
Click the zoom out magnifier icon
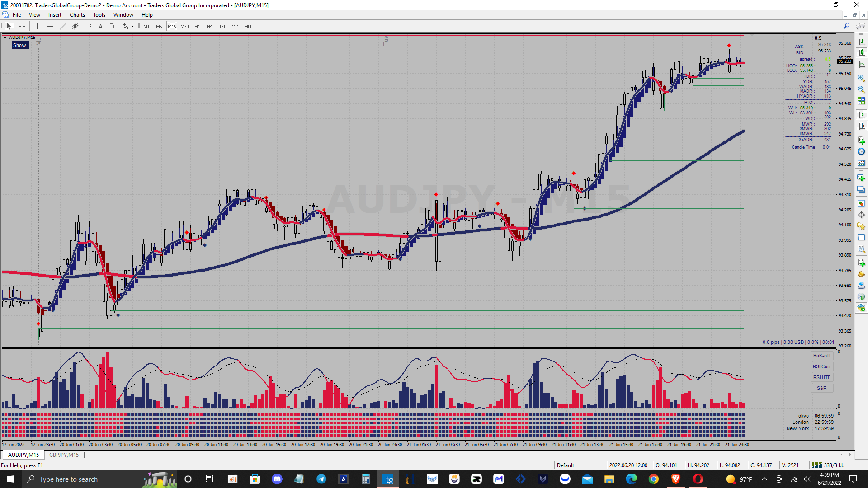coord(861,89)
